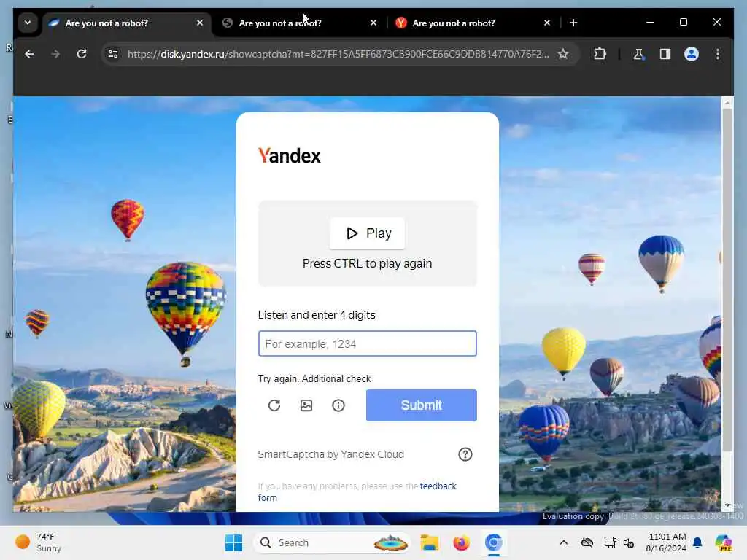Open the Chrome three-dot menu
The image size is (747, 560).
pos(718,54)
